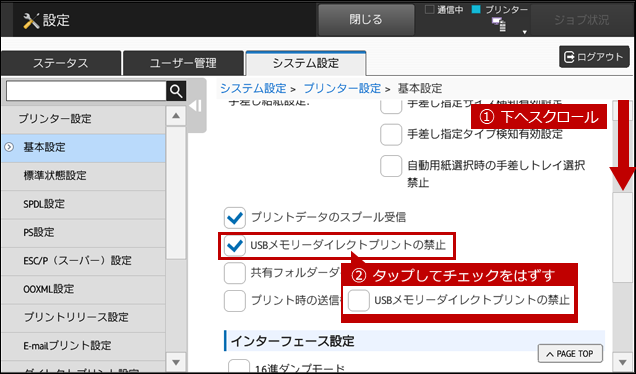This screenshot has height=374, width=636.
Task: Toggle 自動用紙選択時の手差しトレイ選択禁止 checkbox
Action: coord(391,166)
